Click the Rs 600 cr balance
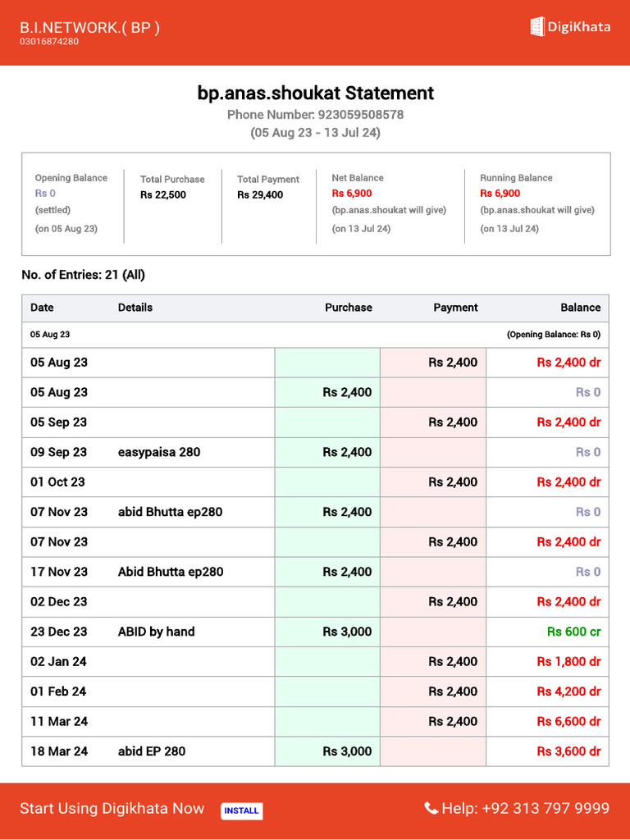The image size is (630, 840). 573,632
